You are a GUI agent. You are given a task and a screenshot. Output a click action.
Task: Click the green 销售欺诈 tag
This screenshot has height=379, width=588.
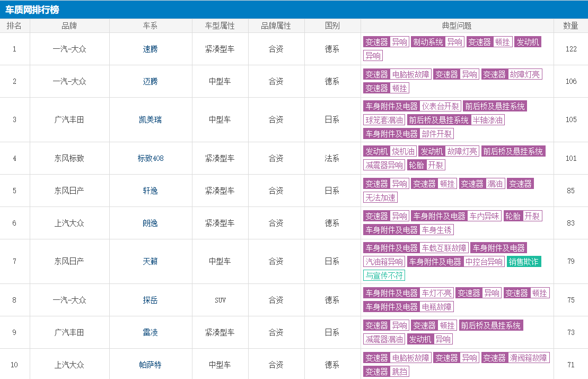[x=524, y=262]
